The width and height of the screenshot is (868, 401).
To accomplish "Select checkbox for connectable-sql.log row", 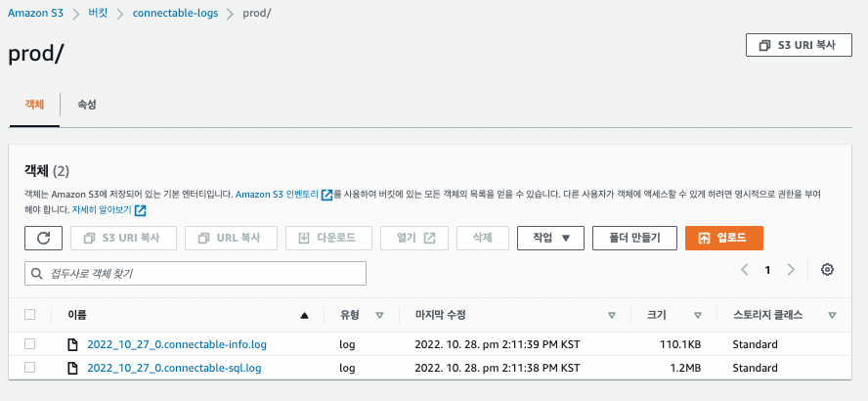I will coord(30,368).
